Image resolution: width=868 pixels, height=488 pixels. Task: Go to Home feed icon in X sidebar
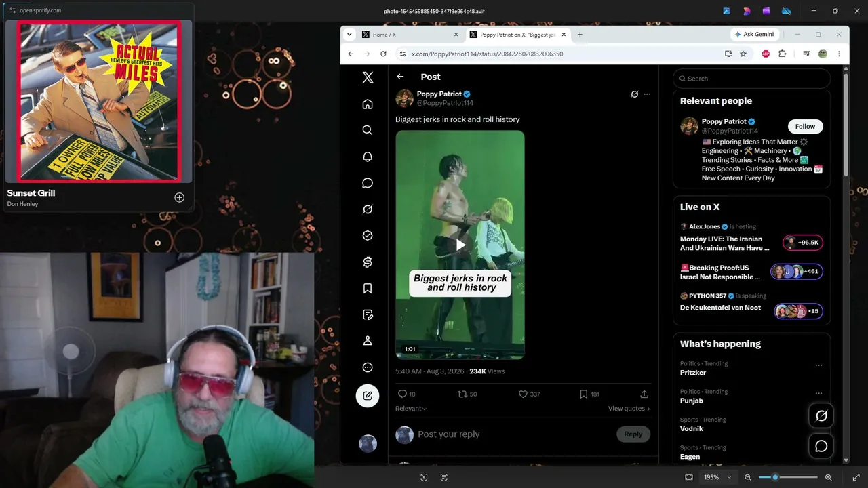368,104
